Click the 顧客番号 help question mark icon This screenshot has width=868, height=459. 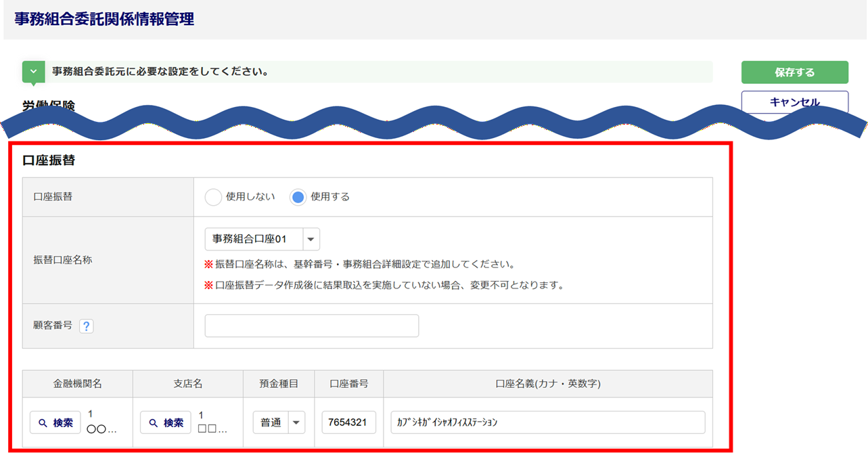pos(86,326)
